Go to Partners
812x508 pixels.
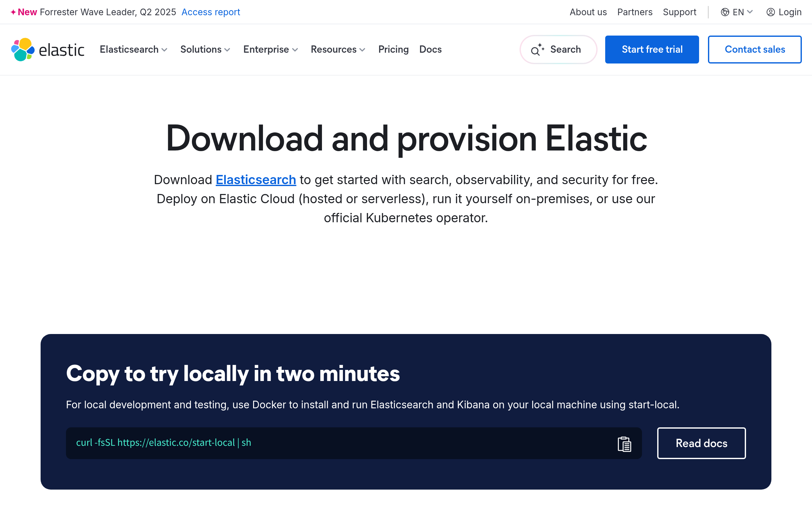(634, 12)
